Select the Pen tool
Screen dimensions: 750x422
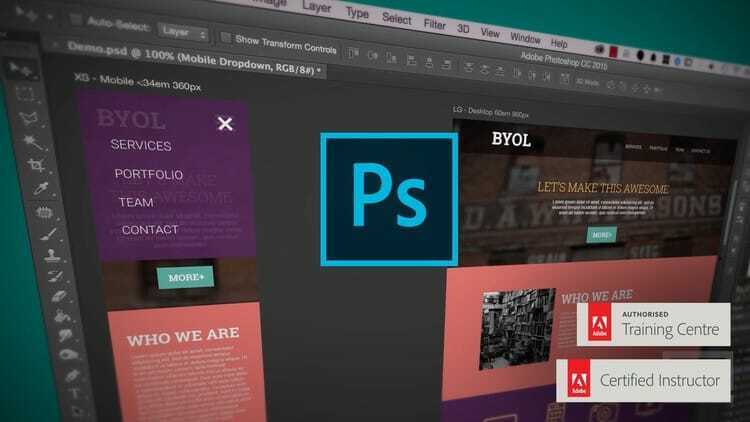pos(72,375)
